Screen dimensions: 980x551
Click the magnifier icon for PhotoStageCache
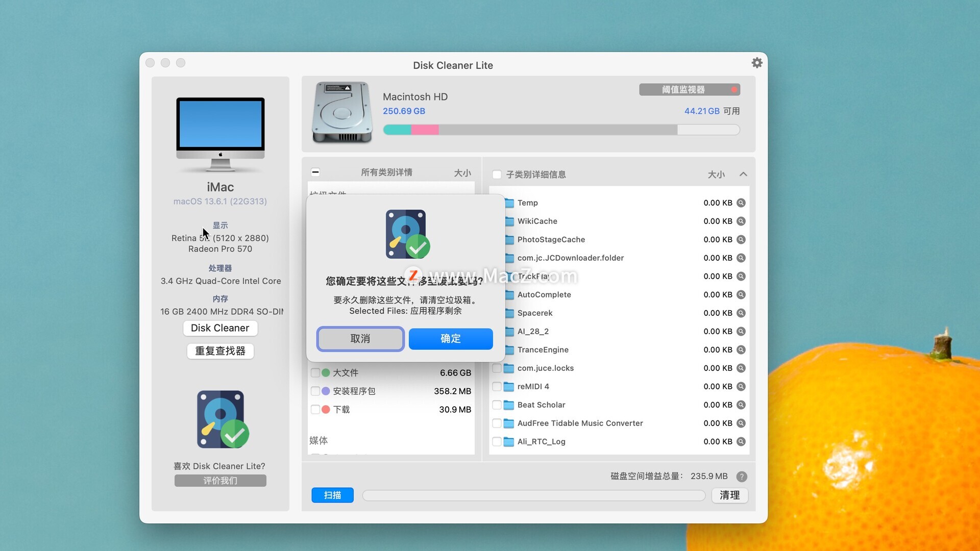click(741, 240)
